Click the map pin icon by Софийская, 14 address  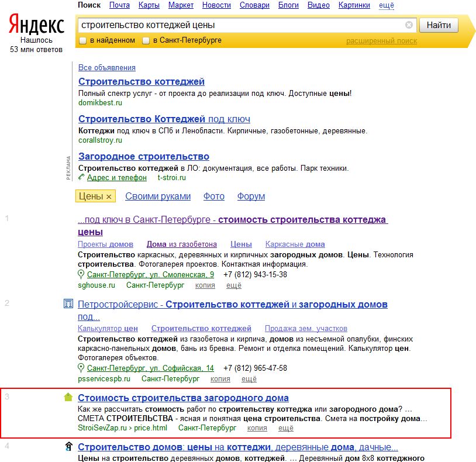[x=81, y=368]
